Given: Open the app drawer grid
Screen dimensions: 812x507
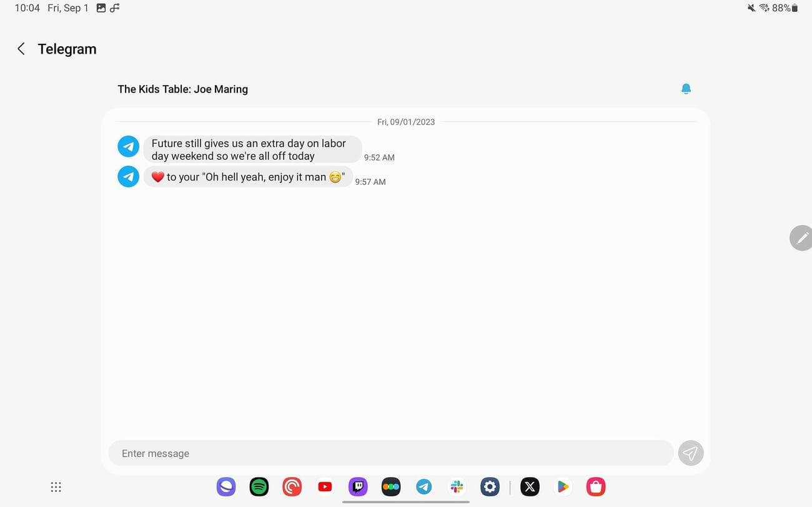Looking at the screenshot, I should coord(56,486).
